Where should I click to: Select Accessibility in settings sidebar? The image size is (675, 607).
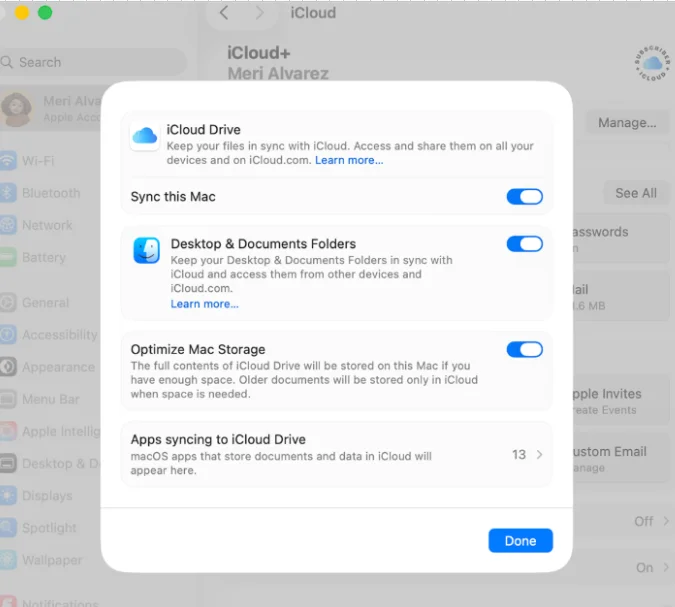click(60, 335)
